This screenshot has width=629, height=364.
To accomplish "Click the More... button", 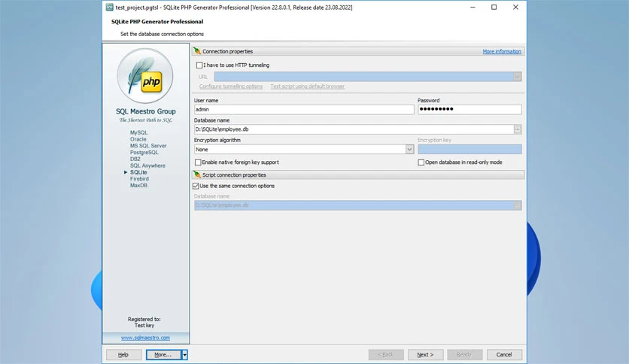I will [164, 355].
